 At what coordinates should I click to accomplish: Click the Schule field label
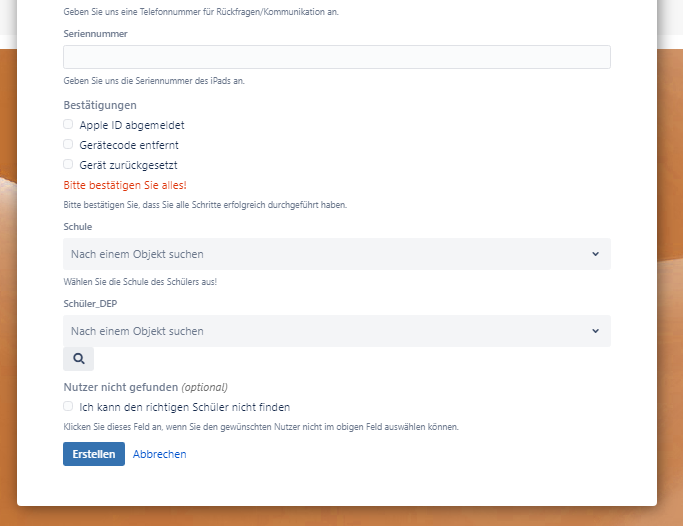coord(77,227)
